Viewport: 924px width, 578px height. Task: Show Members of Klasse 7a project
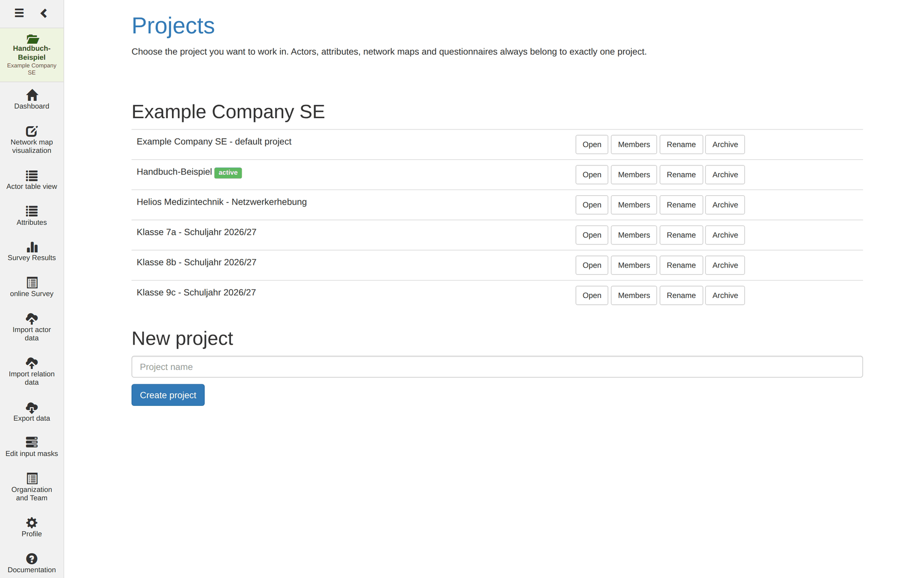pyautogui.click(x=634, y=235)
